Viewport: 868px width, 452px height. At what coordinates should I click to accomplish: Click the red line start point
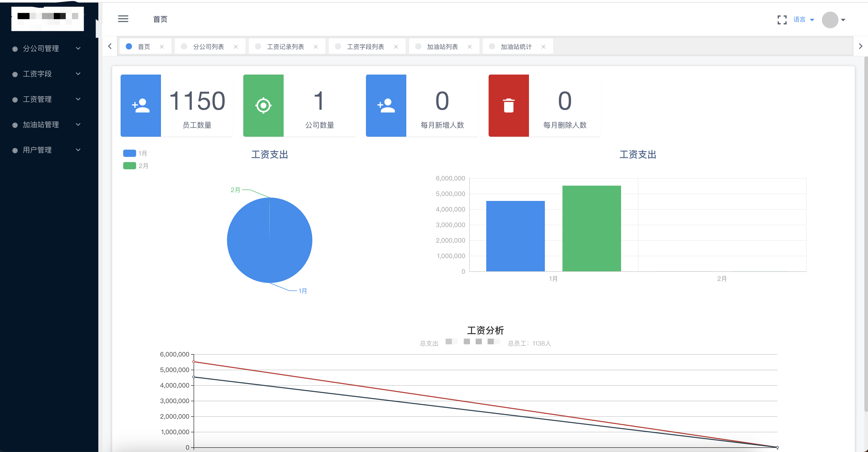pos(194,362)
